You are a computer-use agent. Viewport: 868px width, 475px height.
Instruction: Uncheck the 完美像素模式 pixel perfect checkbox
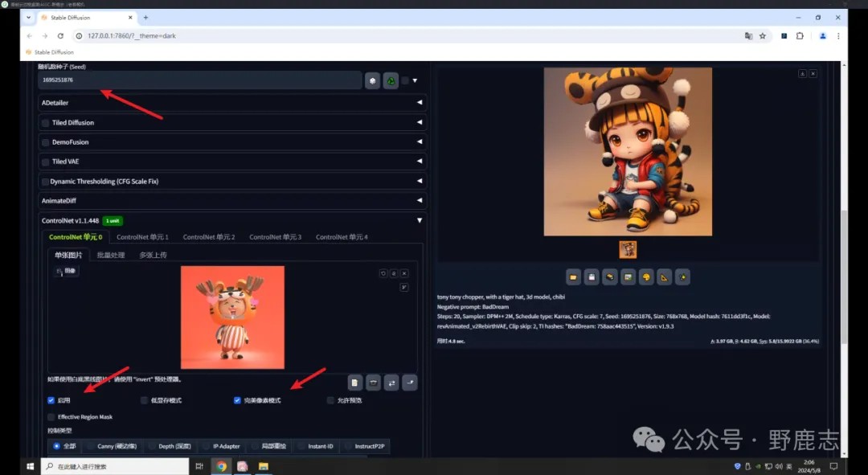(x=237, y=400)
